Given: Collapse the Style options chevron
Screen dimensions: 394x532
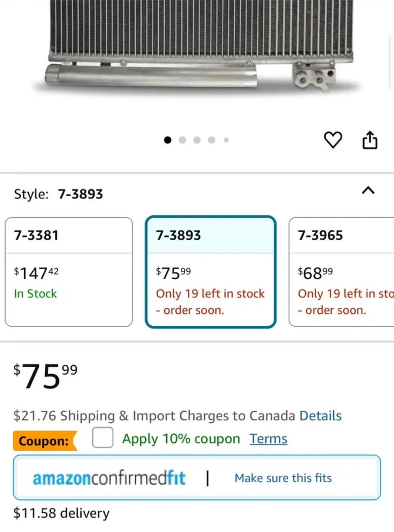Looking at the screenshot, I should click(368, 191).
